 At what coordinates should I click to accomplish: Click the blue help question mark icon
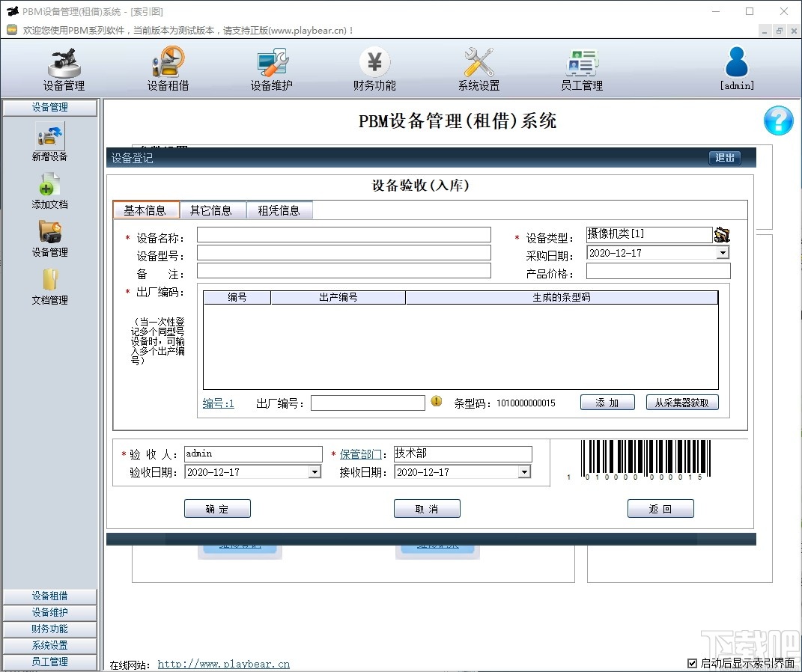778,120
